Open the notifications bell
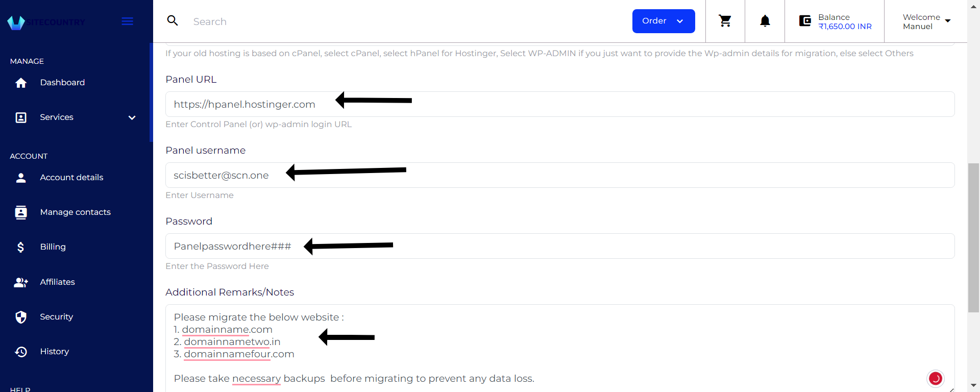Viewport: 980px width, 392px height. 765,21
